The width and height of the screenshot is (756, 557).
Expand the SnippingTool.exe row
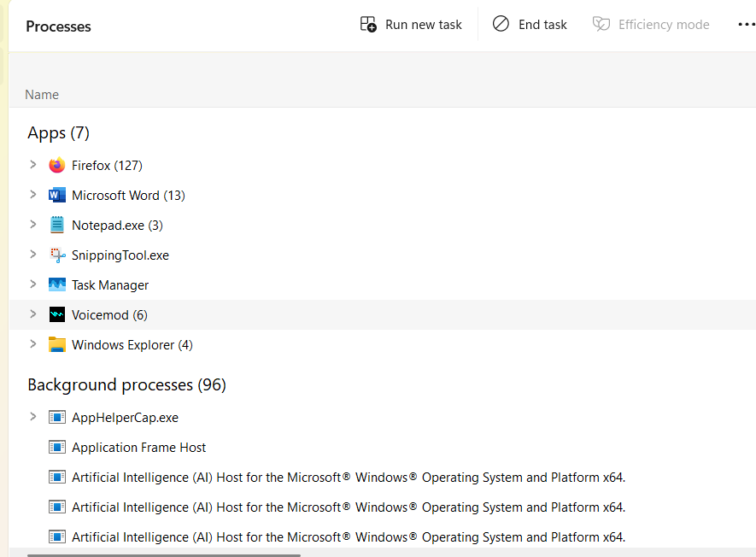(x=32, y=254)
